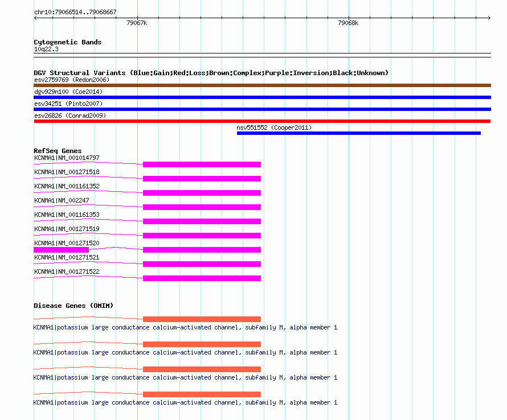Click the KCNMA1|NM_001161353 transcript label
The width and height of the screenshot is (507, 420).
pyautogui.click(x=67, y=215)
